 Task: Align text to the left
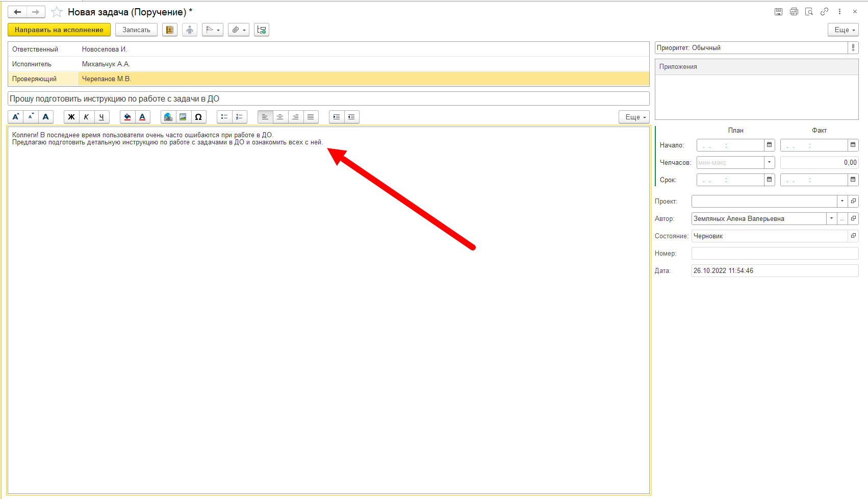pos(265,117)
